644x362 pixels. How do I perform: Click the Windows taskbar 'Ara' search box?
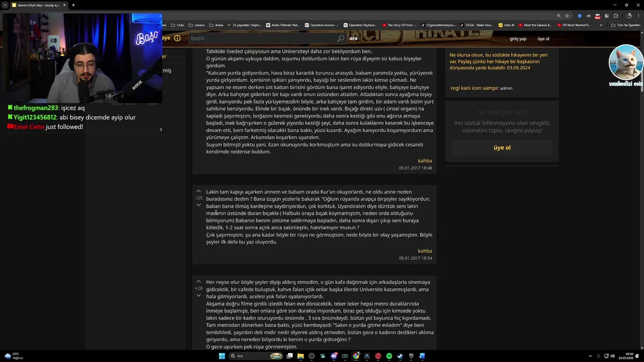[256, 356]
